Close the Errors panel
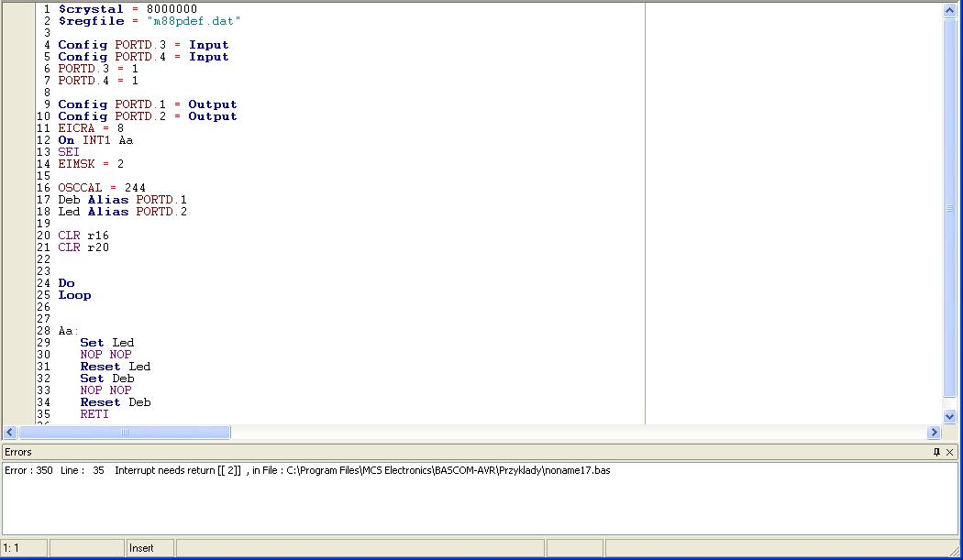Image resolution: width=963 pixels, height=560 pixels. pyautogui.click(x=949, y=452)
